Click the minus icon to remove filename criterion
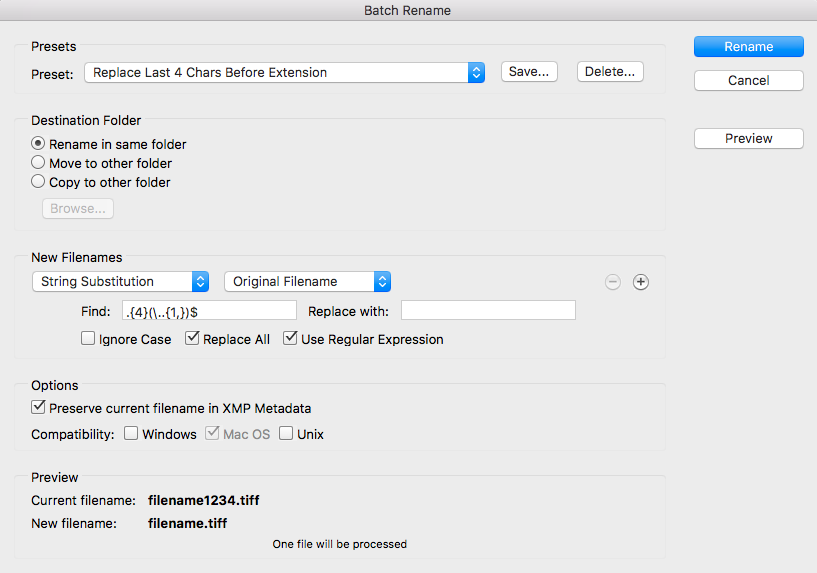Screen dimensions: 817x573 coord(613,282)
